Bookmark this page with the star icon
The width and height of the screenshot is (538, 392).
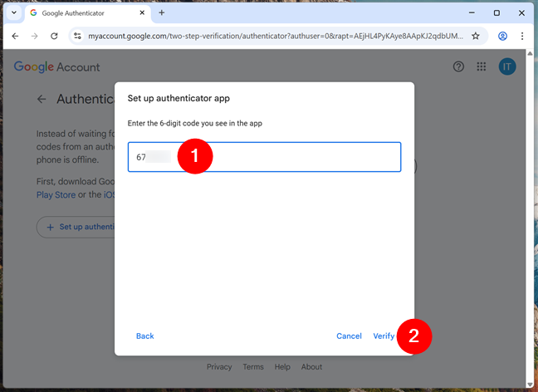pyautogui.click(x=476, y=36)
